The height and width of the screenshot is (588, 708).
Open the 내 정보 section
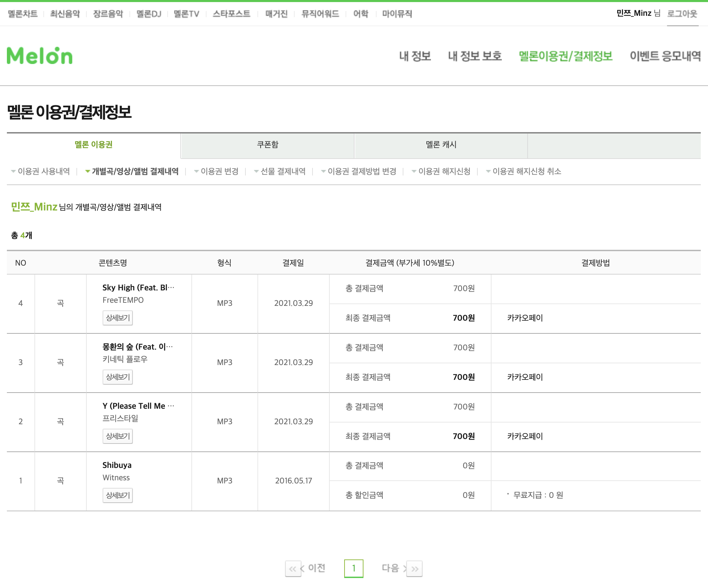(x=415, y=56)
